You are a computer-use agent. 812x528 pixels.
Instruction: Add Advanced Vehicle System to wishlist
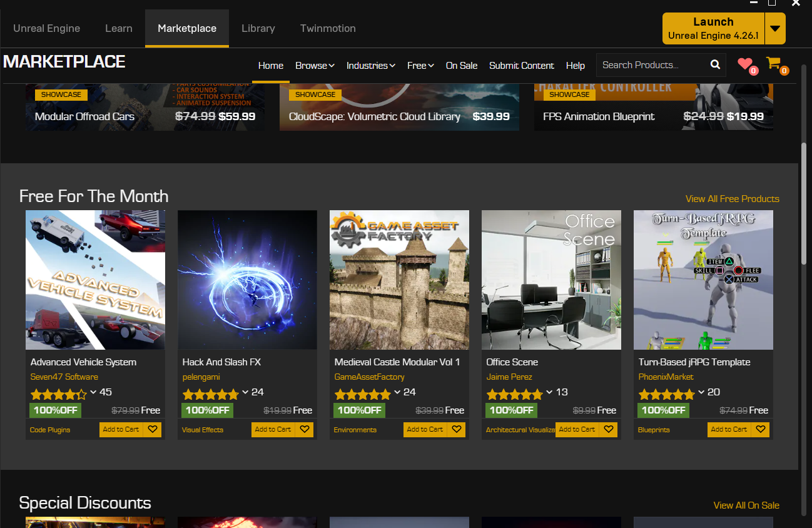coord(153,430)
